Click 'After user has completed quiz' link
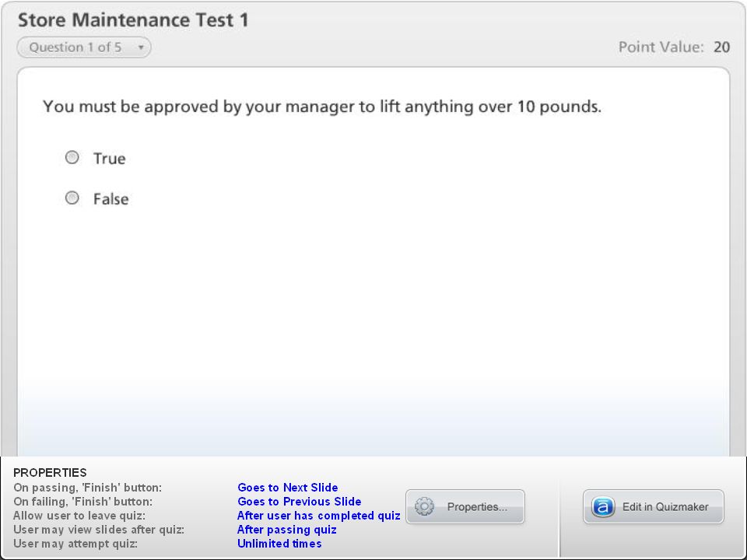 pos(319,515)
